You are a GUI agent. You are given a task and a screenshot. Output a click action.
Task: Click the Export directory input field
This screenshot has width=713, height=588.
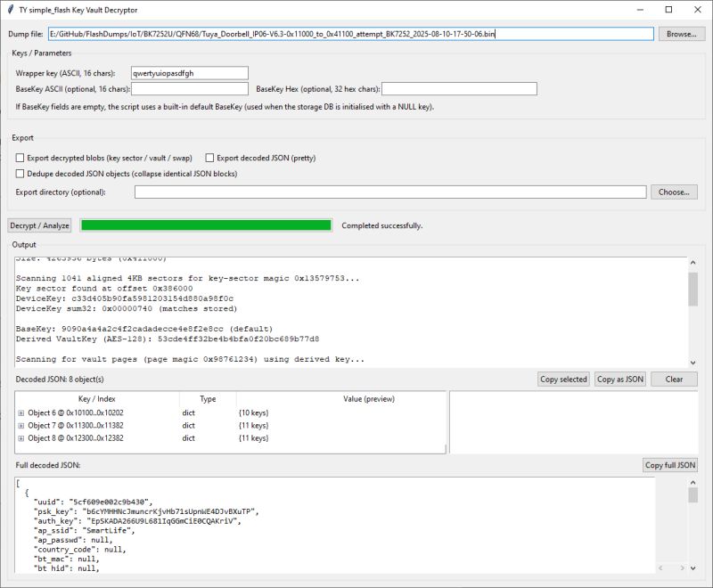pyautogui.click(x=392, y=192)
